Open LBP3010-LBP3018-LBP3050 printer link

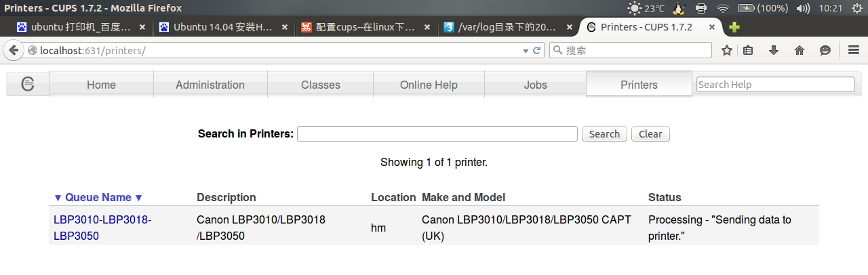tap(102, 228)
